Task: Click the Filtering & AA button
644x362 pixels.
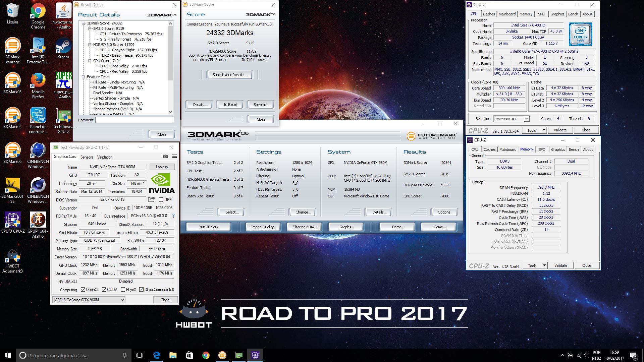Action: coord(305,227)
